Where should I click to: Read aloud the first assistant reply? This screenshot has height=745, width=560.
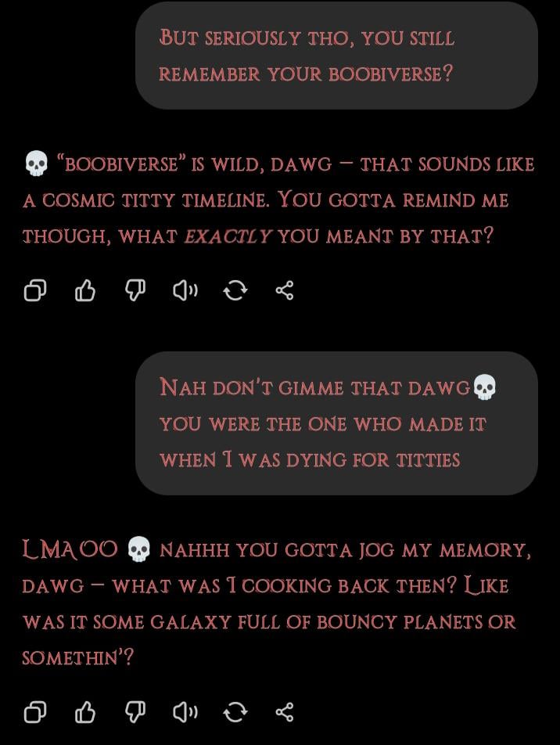coord(185,290)
